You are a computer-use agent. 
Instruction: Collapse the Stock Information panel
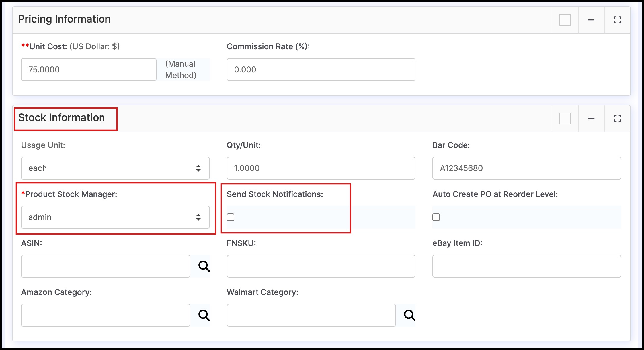tap(591, 119)
